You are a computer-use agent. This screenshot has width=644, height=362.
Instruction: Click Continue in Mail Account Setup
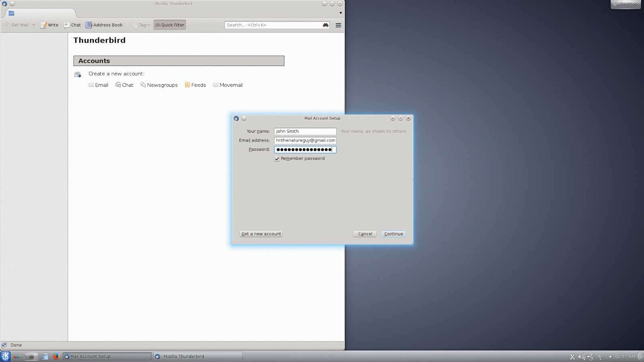click(x=393, y=234)
